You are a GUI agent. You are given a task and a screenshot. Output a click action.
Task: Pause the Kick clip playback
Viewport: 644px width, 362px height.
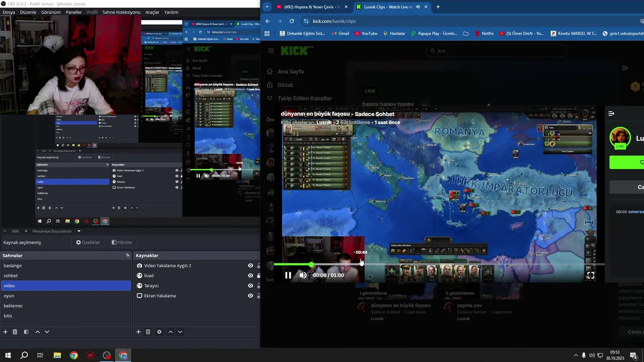288,275
